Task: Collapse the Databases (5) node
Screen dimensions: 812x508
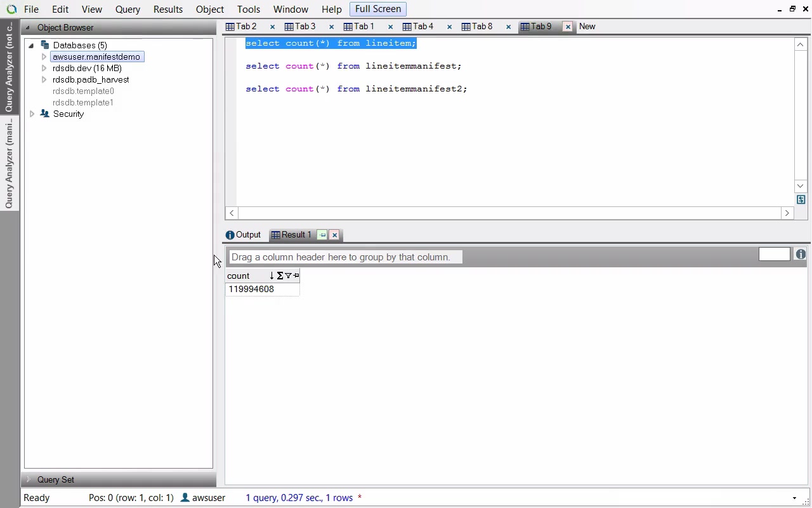Action: pos(31,46)
